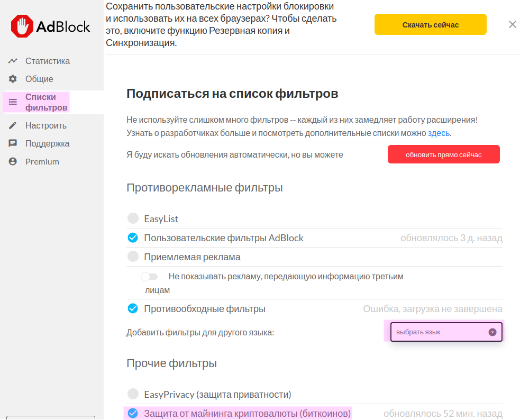Toggle third-party data ads switch
Image resolution: width=520 pixels, height=420 pixels.
(x=149, y=277)
